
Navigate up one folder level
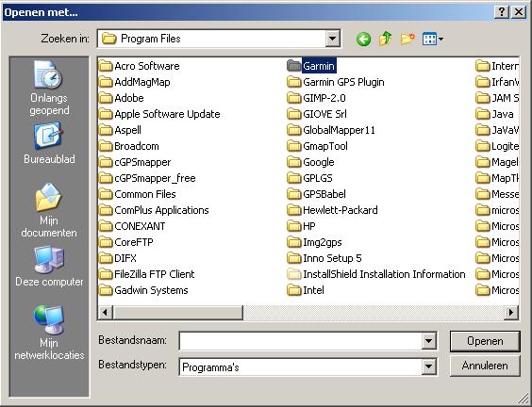[x=386, y=39]
